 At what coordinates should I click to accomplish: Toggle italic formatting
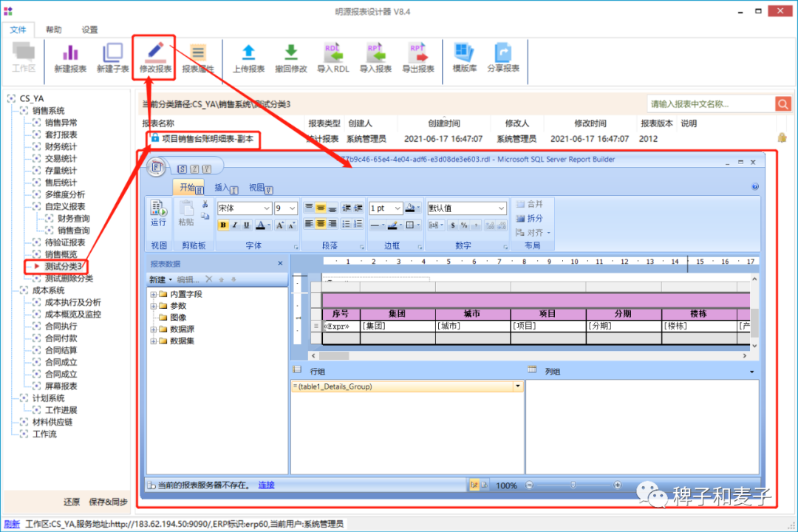(x=235, y=225)
